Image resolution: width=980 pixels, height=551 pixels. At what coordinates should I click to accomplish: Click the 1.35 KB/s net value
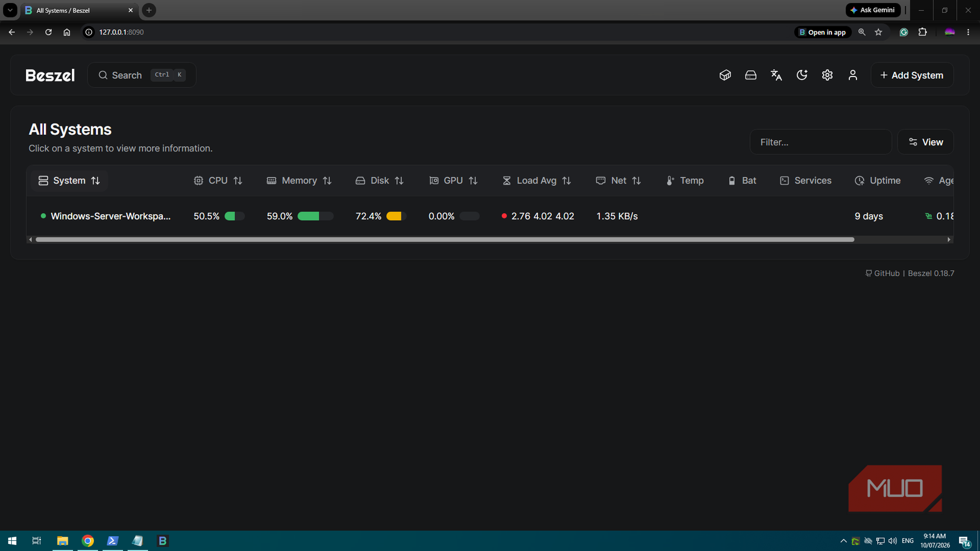tap(617, 216)
